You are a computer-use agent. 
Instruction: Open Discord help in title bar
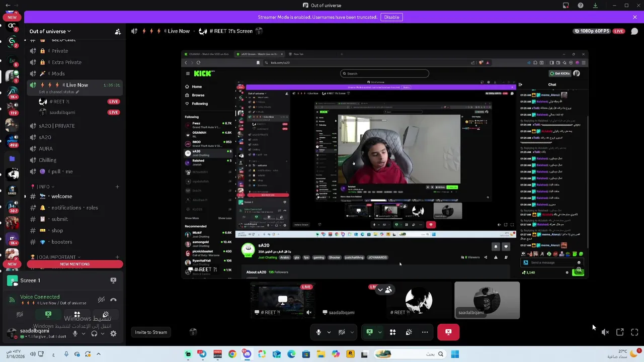pyautogui.click(x=581, y=6)
